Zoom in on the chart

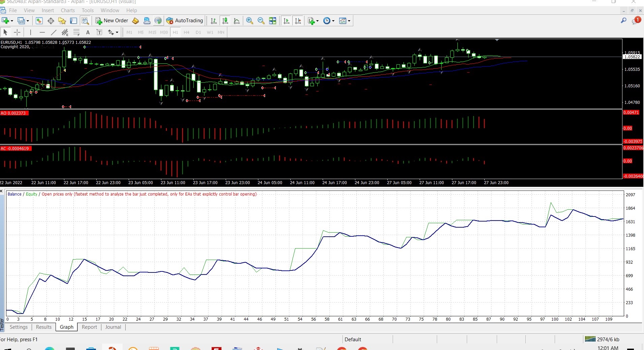point(250,21)
